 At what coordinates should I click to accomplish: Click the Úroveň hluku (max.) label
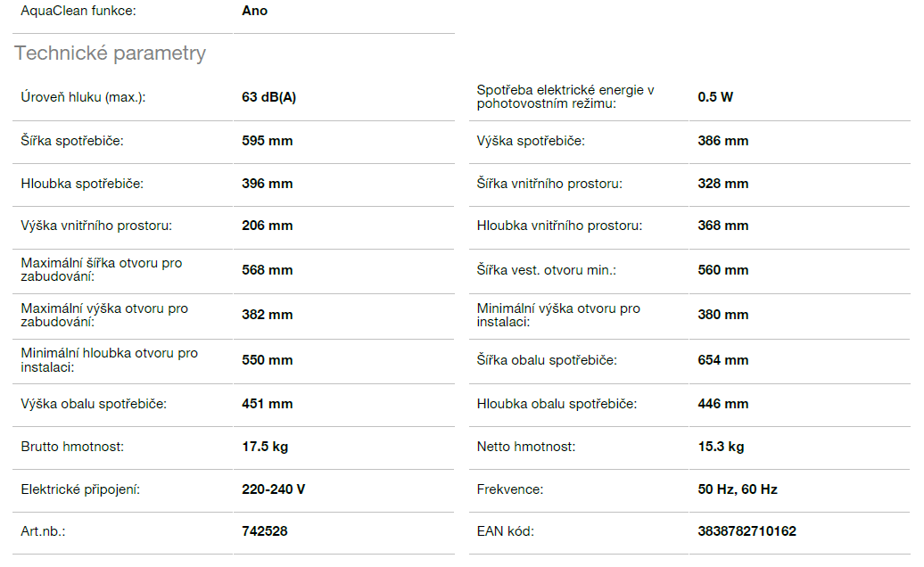point(83,97)
